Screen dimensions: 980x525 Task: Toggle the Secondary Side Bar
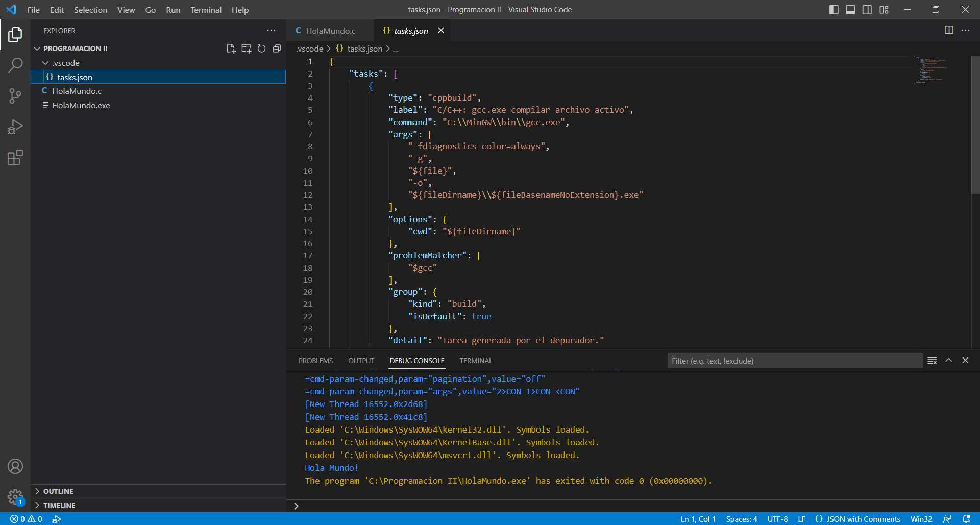coord(867,9)
